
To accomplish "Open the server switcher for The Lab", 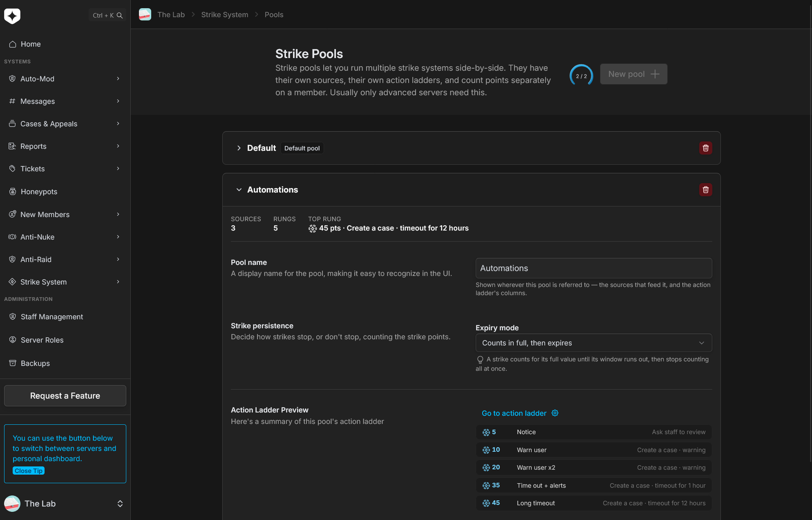I will (65, 504).
